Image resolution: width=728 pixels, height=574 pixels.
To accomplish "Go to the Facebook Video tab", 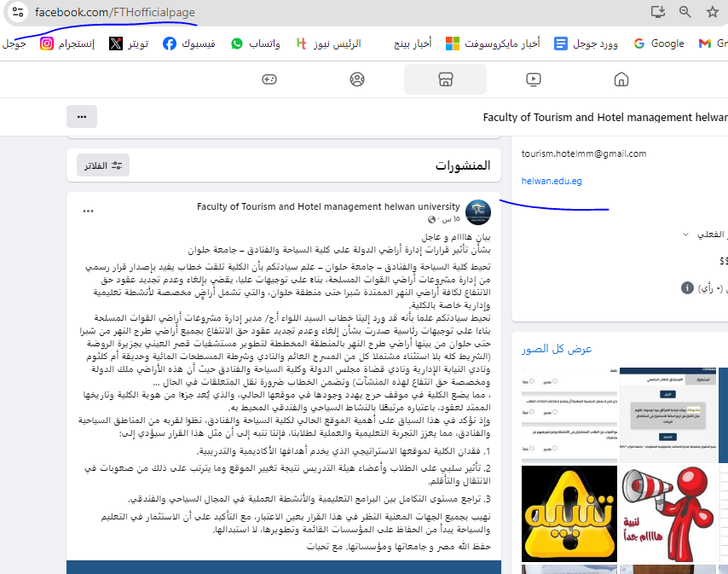I will (533, 79).
